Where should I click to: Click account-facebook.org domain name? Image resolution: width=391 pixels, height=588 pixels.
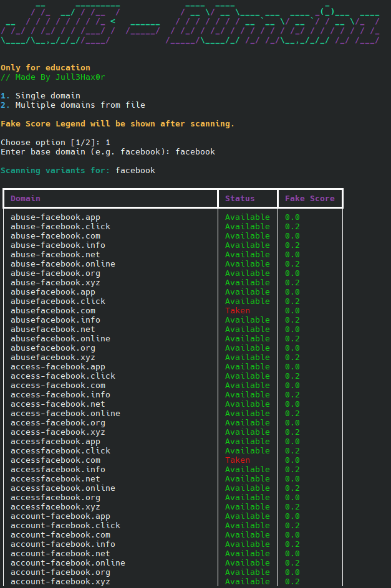(60, 572)
